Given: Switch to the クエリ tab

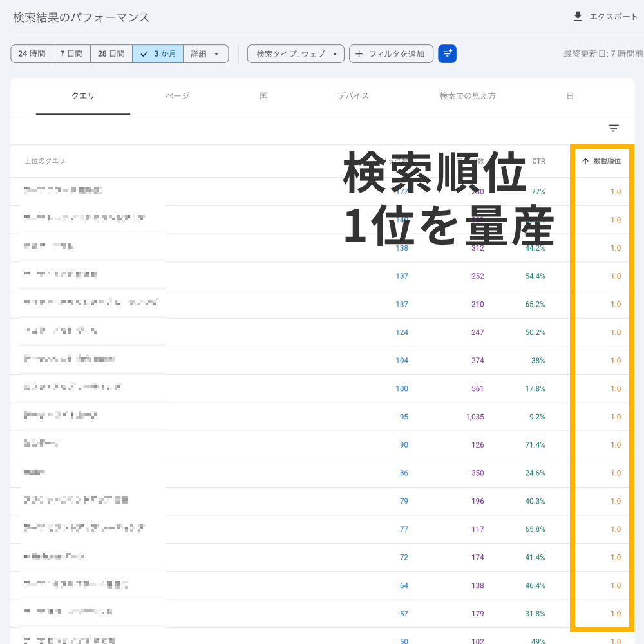Looking at the screenshot, I should (x=83, y=96).
